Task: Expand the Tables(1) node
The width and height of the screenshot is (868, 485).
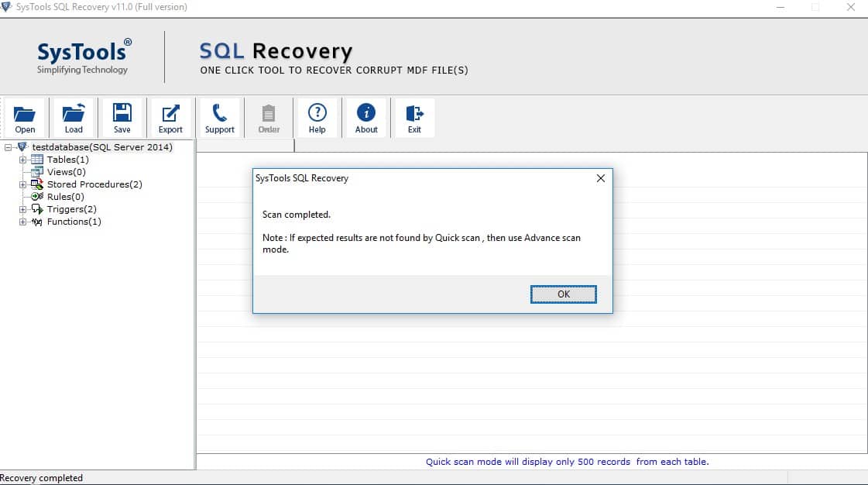Action: 22,160
